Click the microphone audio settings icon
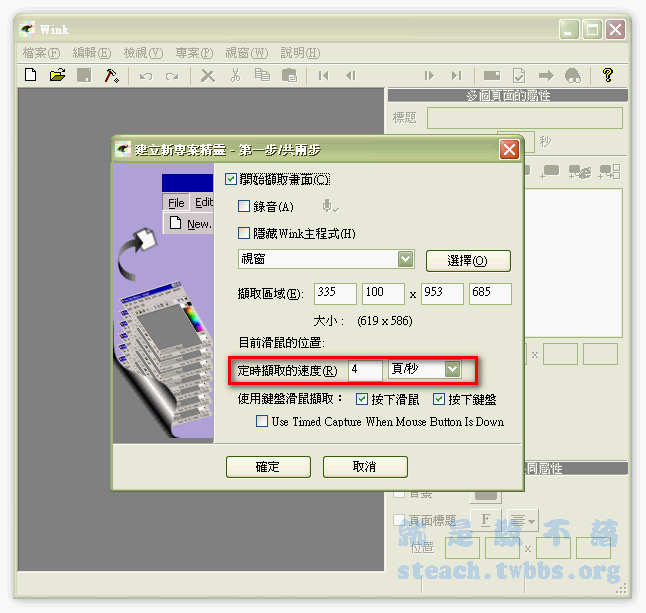646x613 pixels. click(330, 206)
